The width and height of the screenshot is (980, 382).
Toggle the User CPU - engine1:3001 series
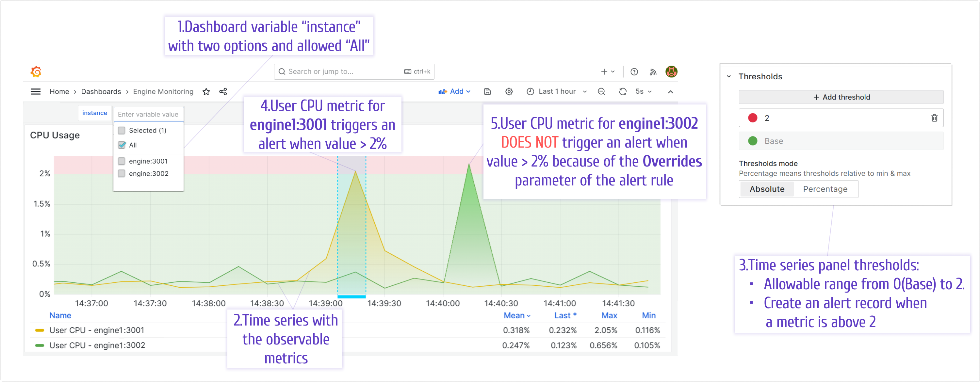click(97, 331)
